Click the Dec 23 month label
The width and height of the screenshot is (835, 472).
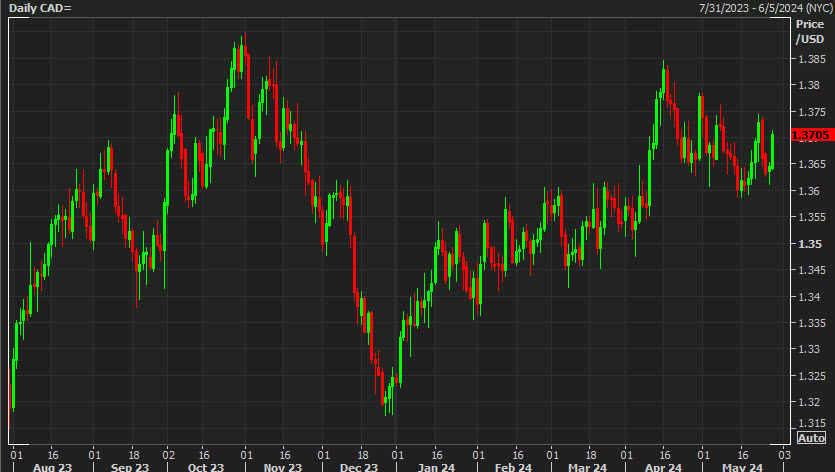(x=359, y=467)
